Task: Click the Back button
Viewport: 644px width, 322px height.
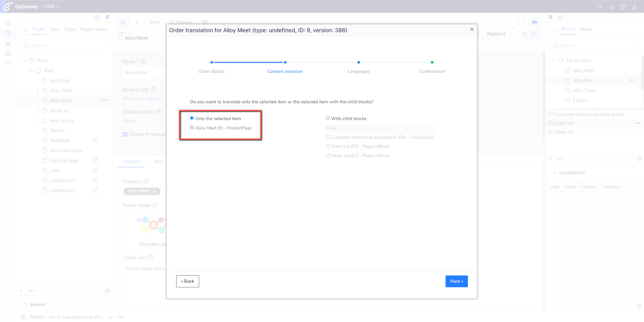Action: tap(188, 281)
